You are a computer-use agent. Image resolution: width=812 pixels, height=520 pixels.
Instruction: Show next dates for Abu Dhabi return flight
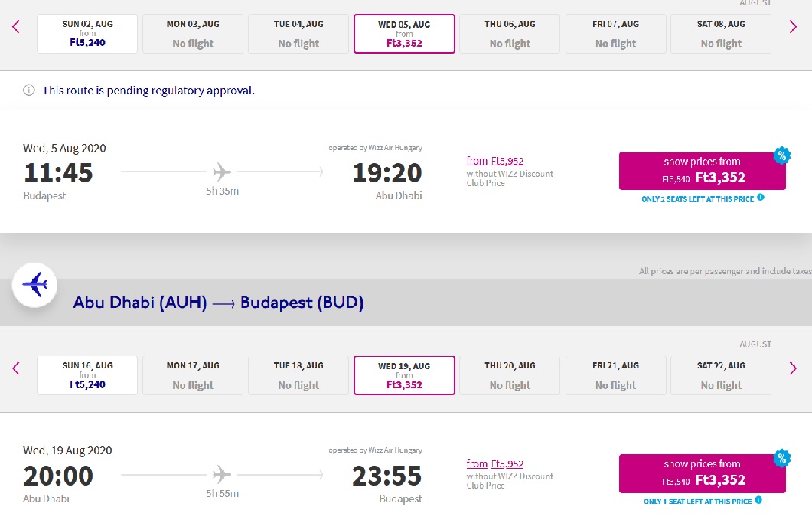point(792,368)
